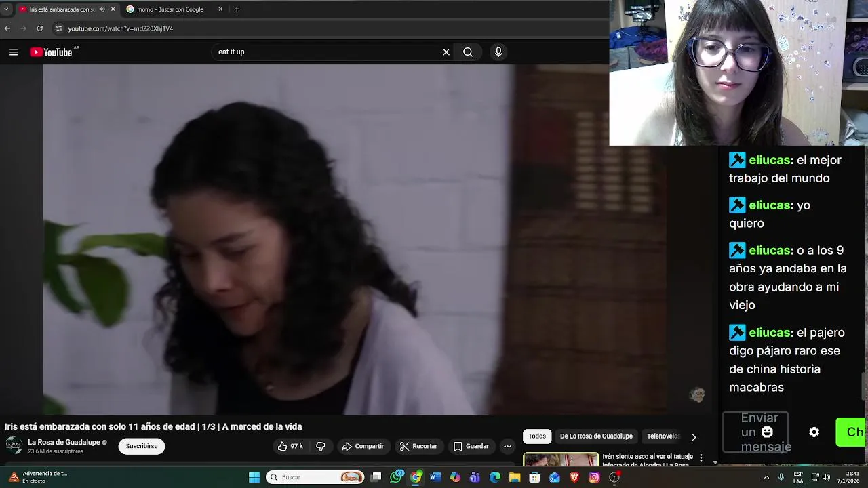Screen dimensions: 868x488
Task: Open options for Iván siente asco video
Action: click(x=701, y=458)
